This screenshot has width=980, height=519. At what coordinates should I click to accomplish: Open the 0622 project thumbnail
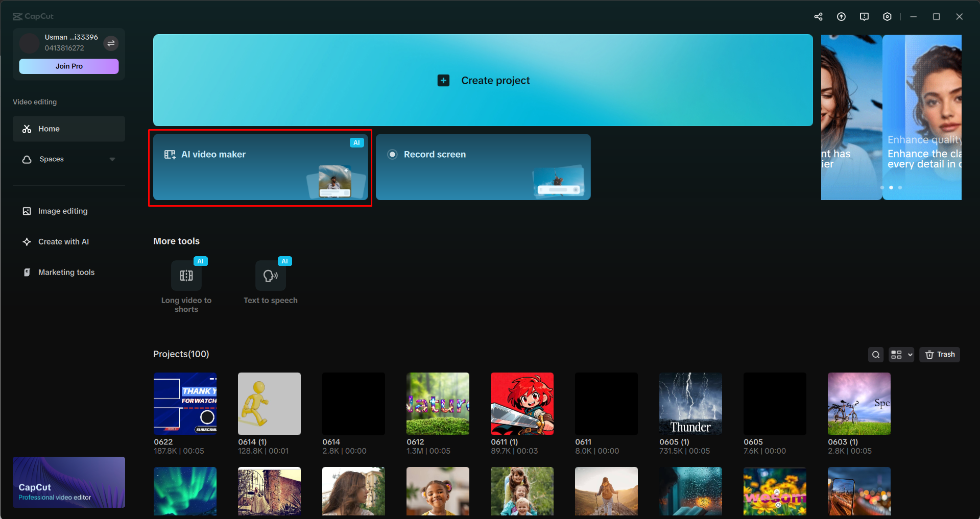click(185, 403)
